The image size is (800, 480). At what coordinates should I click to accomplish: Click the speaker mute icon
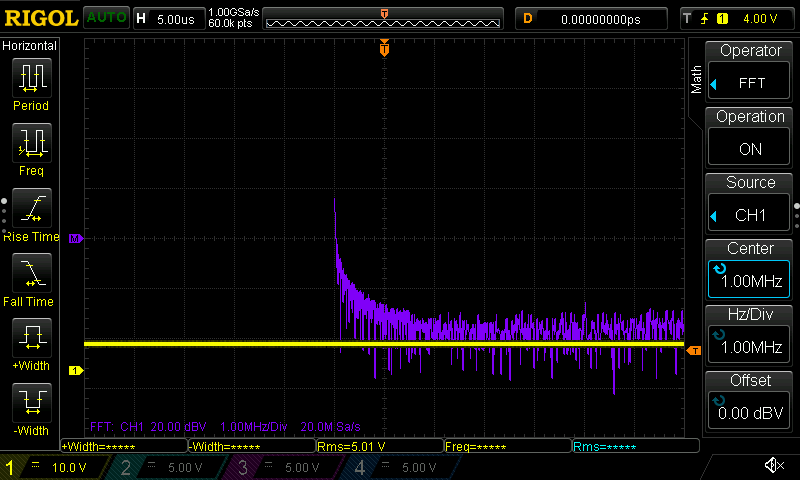pyautogui.click(x=773, y=466)
